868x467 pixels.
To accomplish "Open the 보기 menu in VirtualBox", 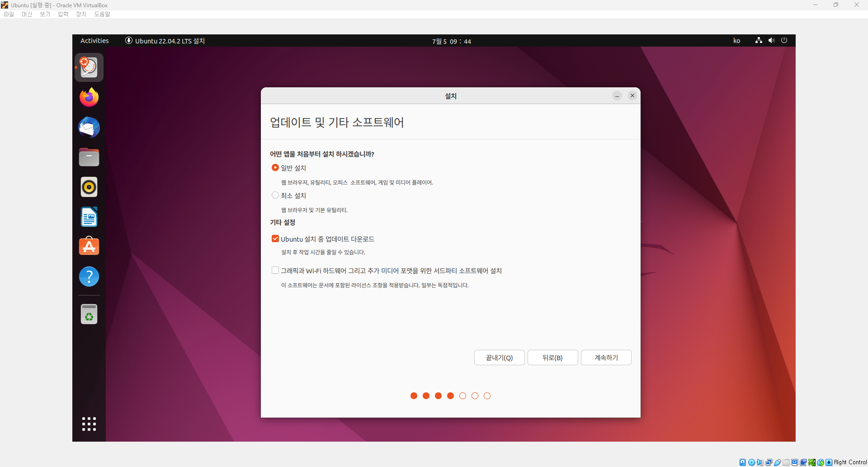I will tap(45, 14).
